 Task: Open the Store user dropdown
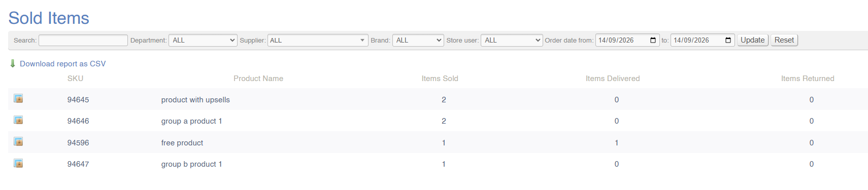[x=512, y=40]
